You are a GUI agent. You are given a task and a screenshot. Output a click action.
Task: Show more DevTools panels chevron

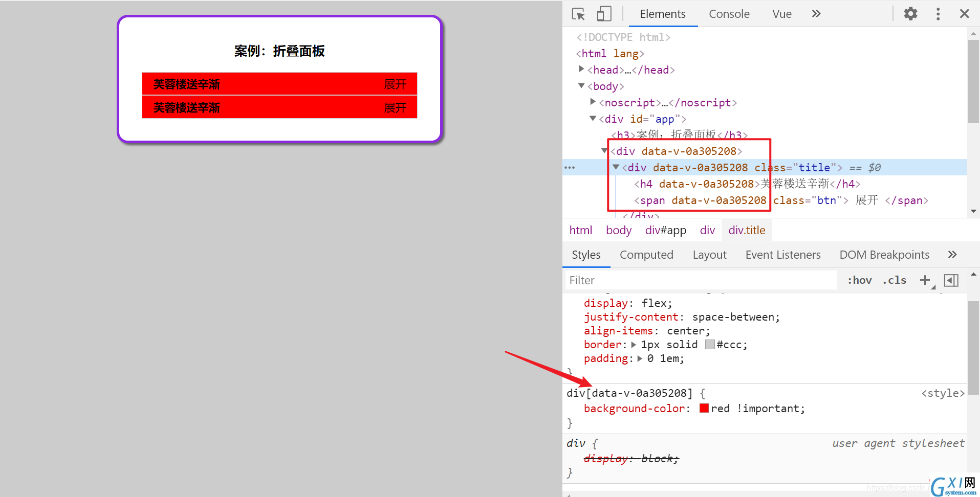click(x=816, y=14)
